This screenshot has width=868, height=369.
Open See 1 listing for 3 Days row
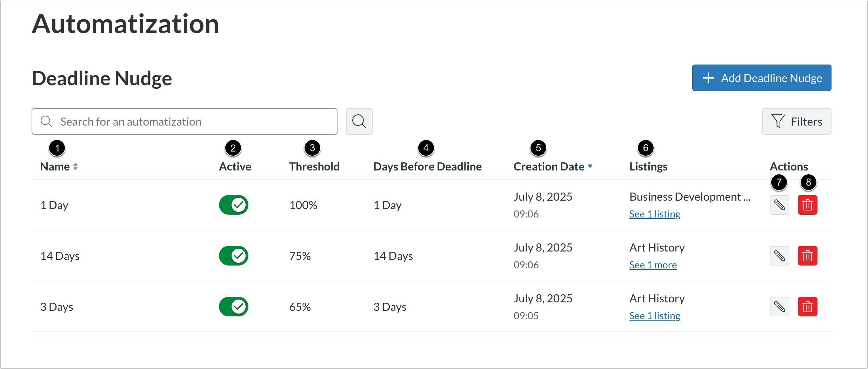[654, 316]
